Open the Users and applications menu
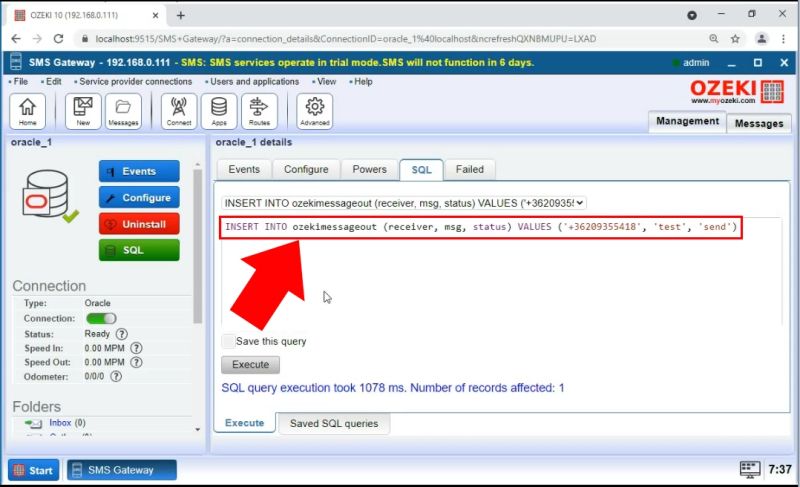800x487 pixels. click(x=254, y=82)
